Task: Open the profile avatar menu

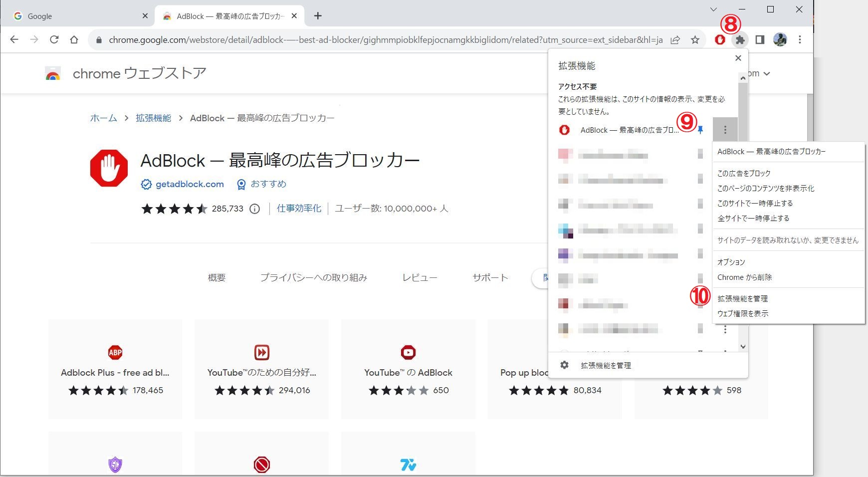Action: (780, 39)
